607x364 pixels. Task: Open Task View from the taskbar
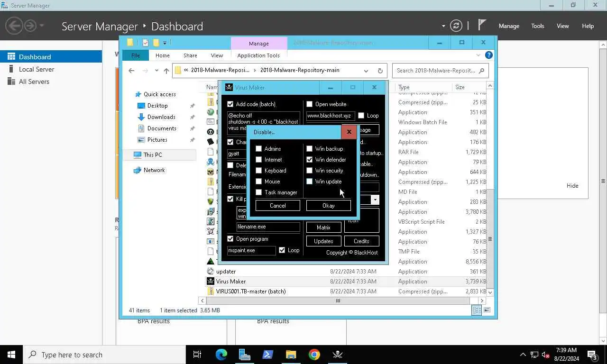coord(197,355)
